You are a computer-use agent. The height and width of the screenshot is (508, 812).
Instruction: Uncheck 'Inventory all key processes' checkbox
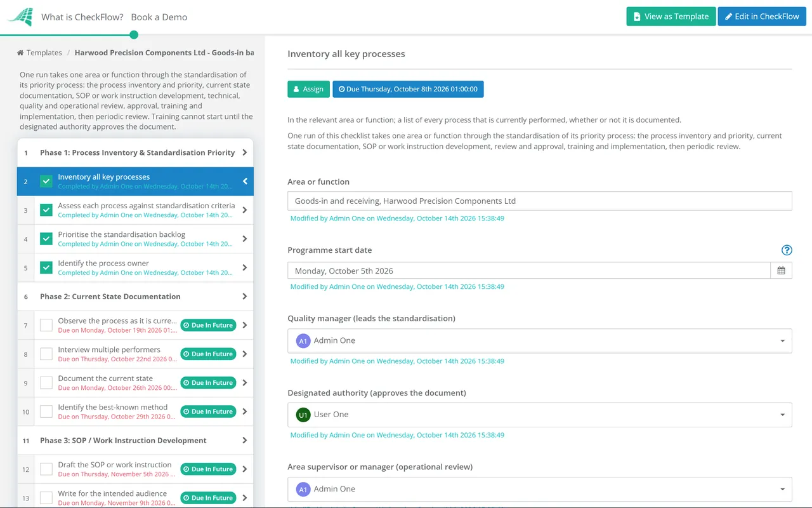[46, 182]
